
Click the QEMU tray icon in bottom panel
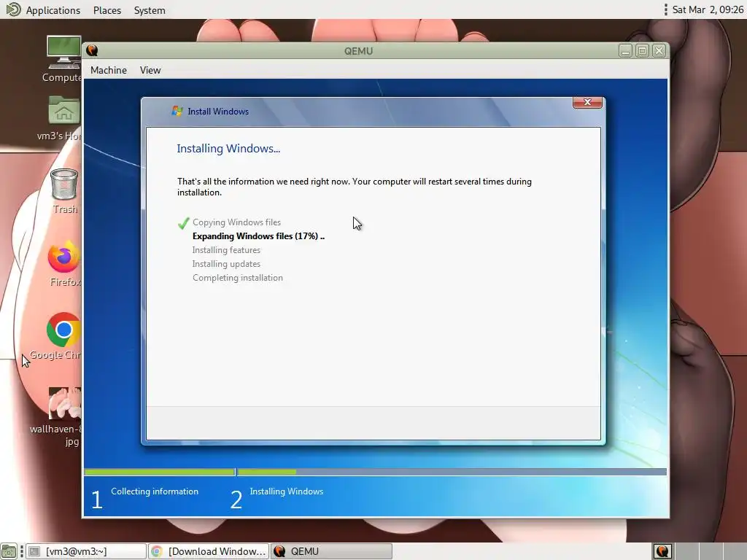click(662, 551)
